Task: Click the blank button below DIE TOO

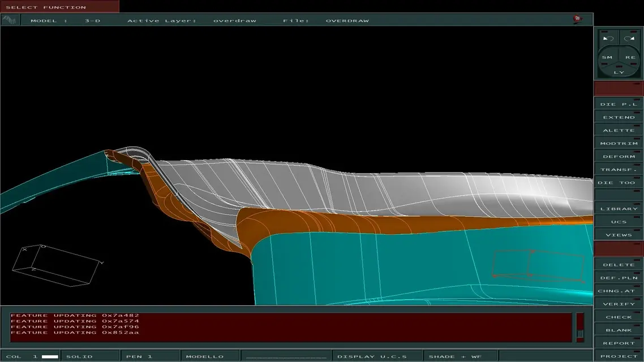Action: (619, 195)
